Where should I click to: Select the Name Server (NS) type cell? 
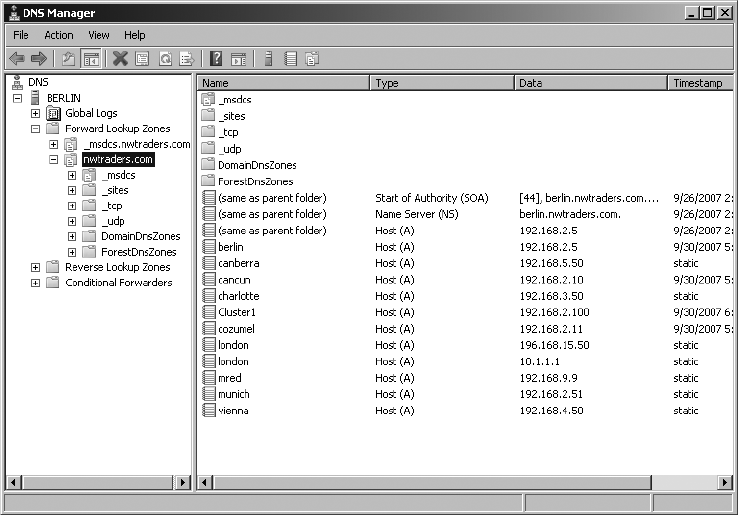click(417, 214)
